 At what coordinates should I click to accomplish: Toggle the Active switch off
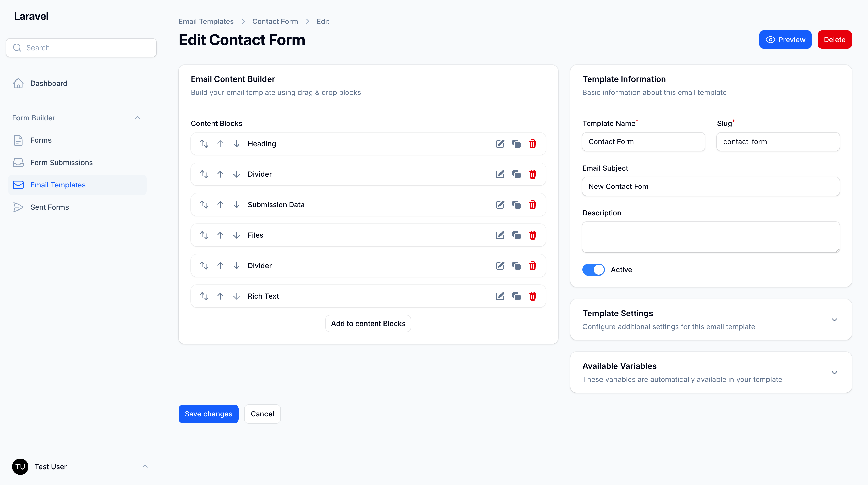(x=593, y=270)
